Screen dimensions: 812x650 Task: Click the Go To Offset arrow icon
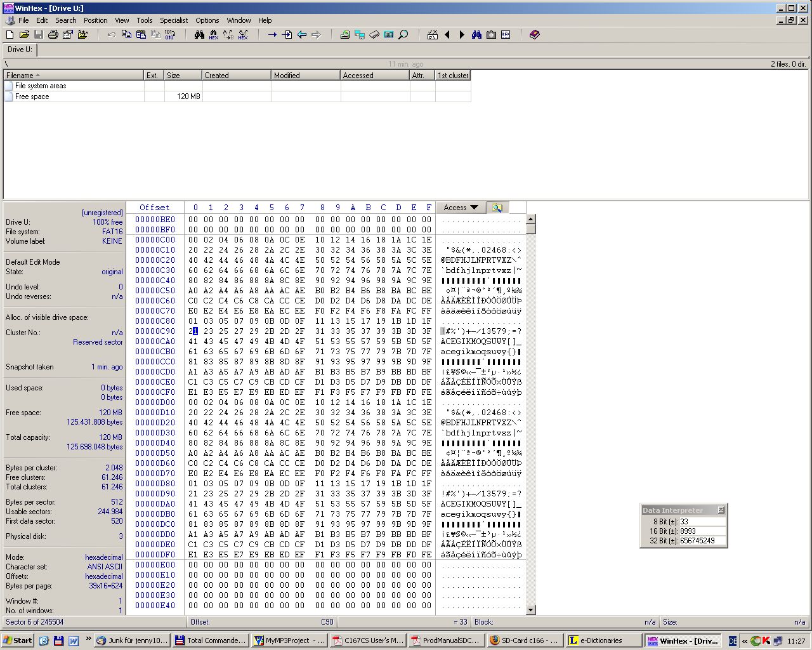[x=272, y=35]
